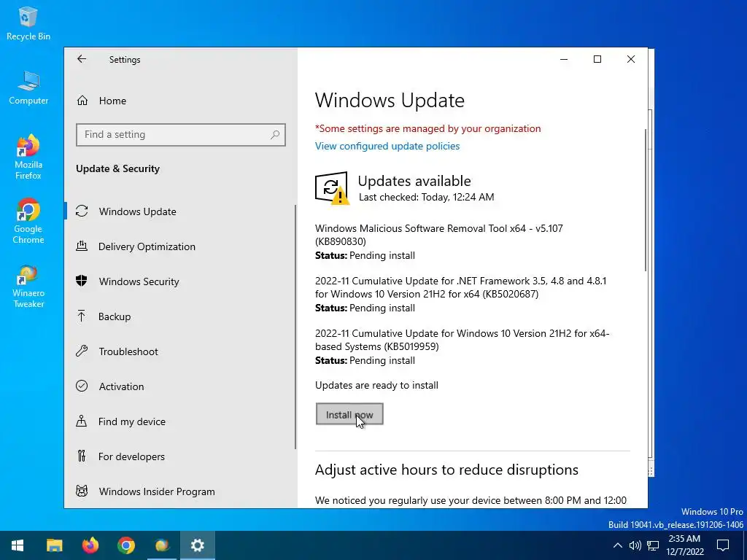
Task: Click the Updates available warning icon
Action: coord(332,188)
